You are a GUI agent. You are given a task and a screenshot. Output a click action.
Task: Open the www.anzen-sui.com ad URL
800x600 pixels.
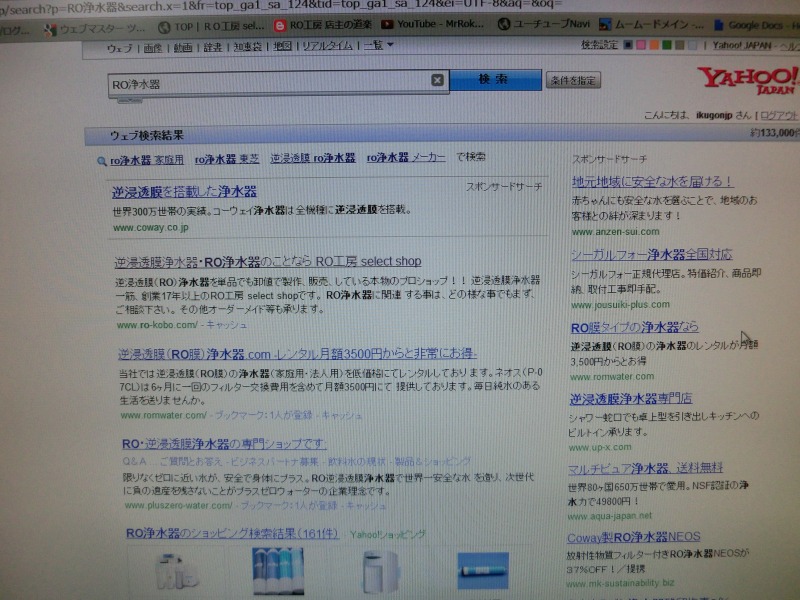point(615,232)
